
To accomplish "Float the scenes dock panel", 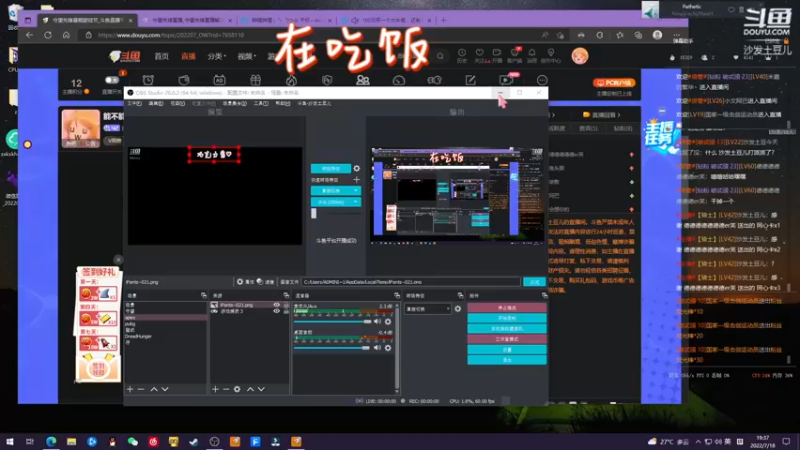I will (x=204, y=295).
